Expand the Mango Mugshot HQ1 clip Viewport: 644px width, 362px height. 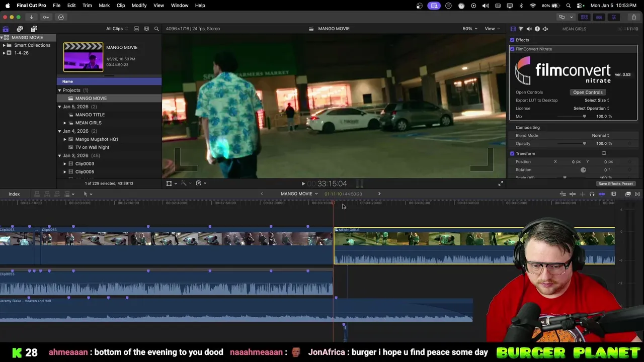(x=65, y=139)
